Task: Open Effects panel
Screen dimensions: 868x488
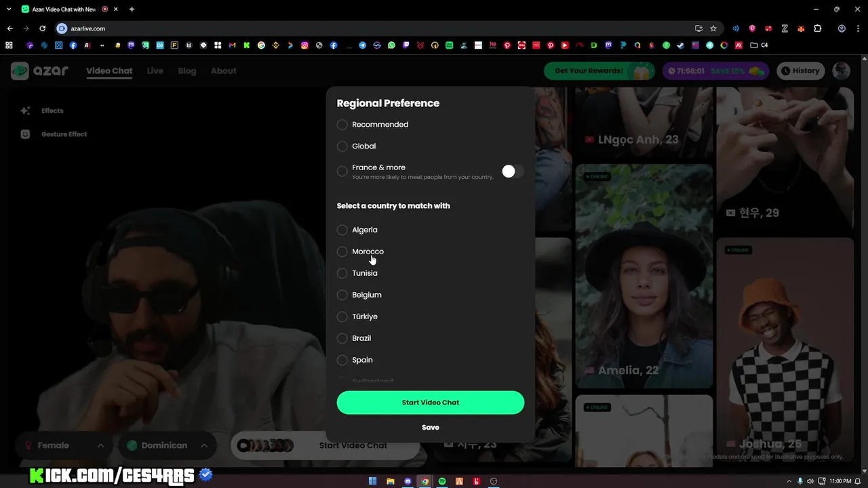Action: pyautogui.click(x=42, y=110)
